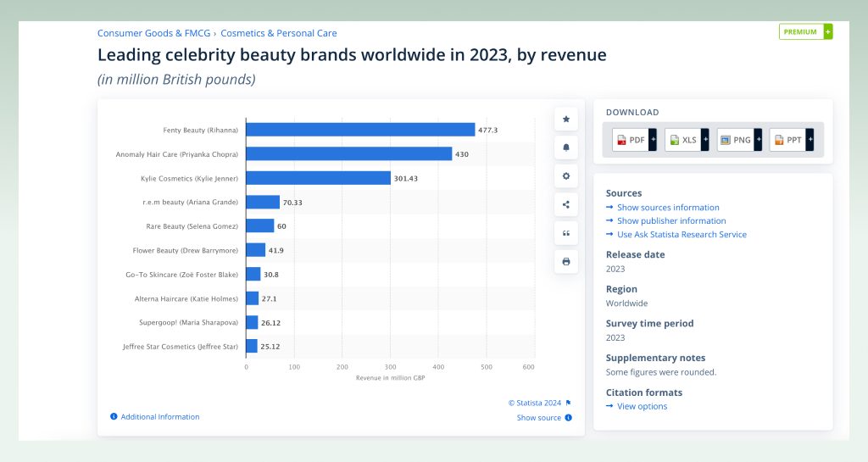Click the PNG image icon
Viewport: 868px width, 462px height.
(726, 140)
